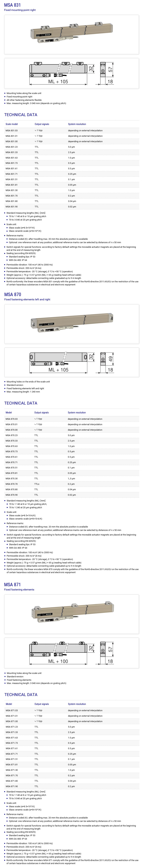
Task: Select the MSA 871.73 model cell
Action: (x=12, y=743)
